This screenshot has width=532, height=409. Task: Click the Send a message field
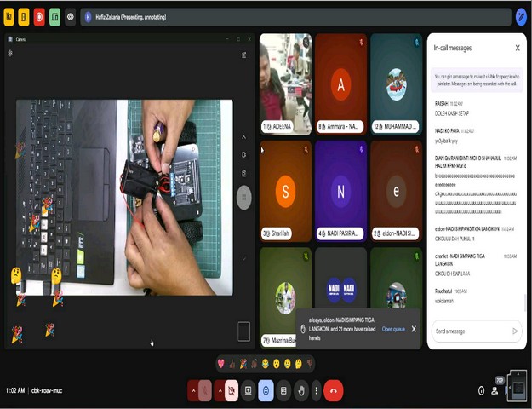[470, 331]
